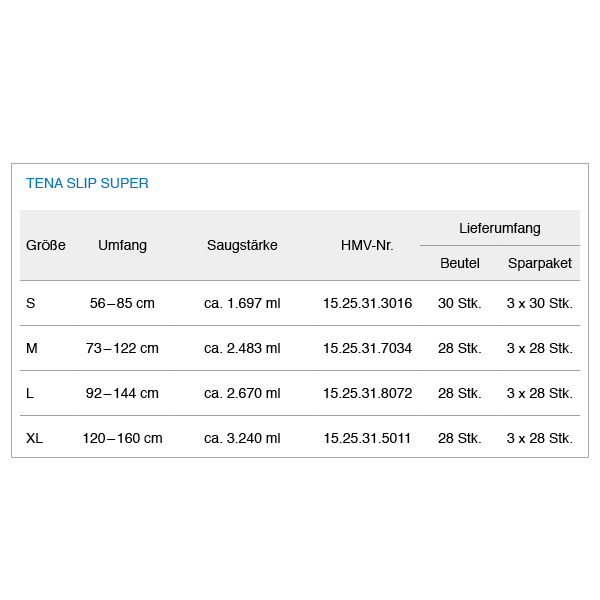Select the Saugstärke column header
600x600 pixels.
[242, 245]
